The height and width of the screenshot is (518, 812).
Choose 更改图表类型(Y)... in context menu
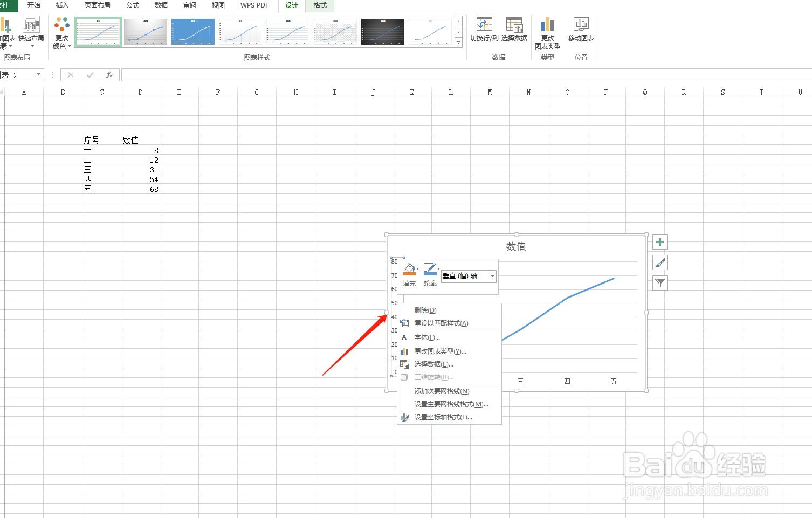coord(449,351)
